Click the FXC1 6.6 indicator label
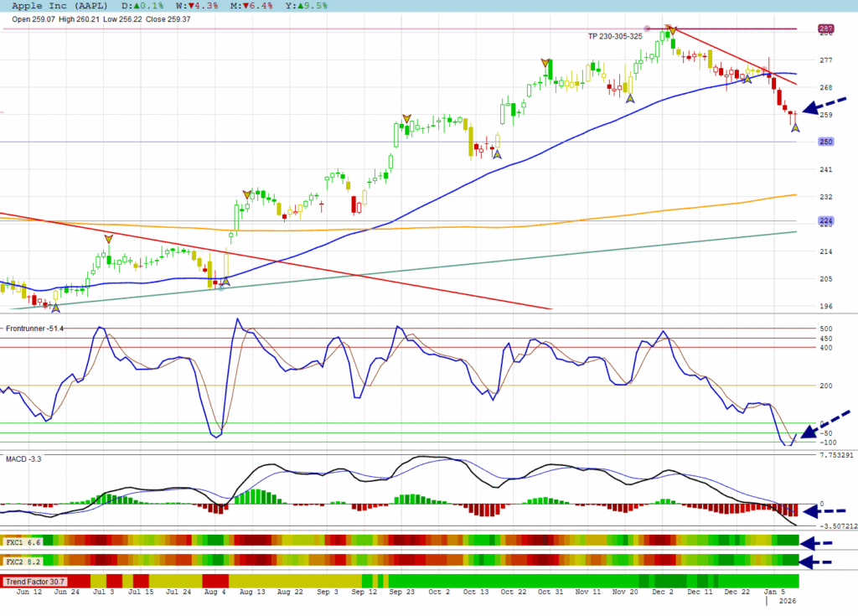Viewport: 858px width, 616px height. (x=22, y=542)
